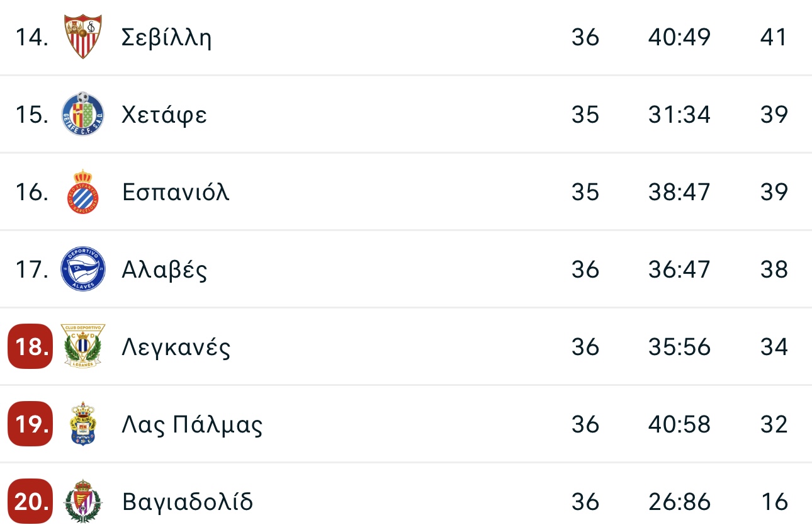Open team Εσπανιόλ

tap(176, 192)
